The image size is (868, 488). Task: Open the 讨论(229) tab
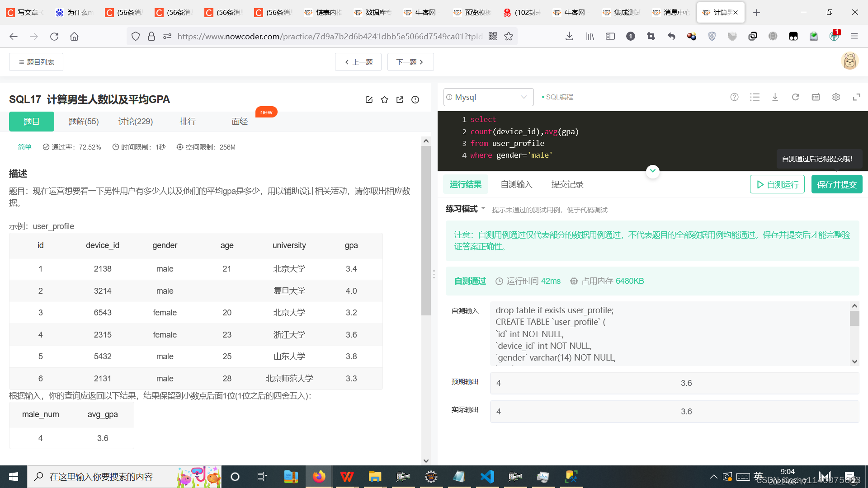click(x=136, y=121)
